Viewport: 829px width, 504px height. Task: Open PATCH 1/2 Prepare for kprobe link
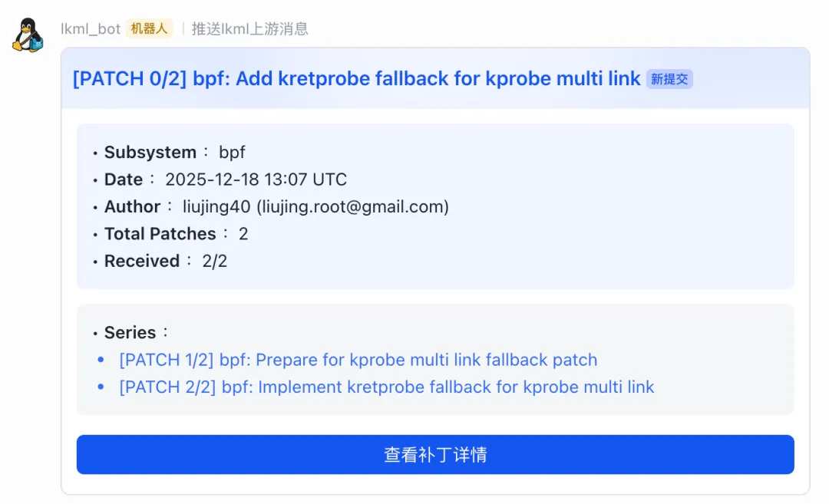click(x=358, y=360)
